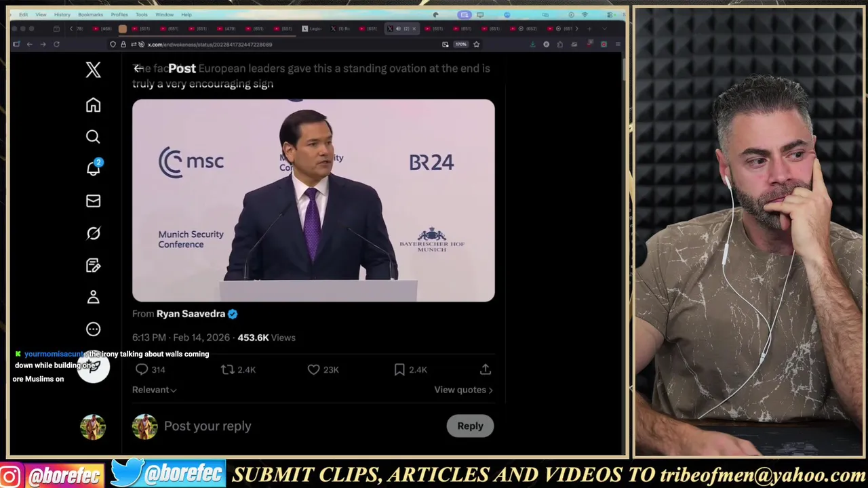The image size is (868, 488).
Task: Click the share upload icon on post
Action: coord(486,369)
